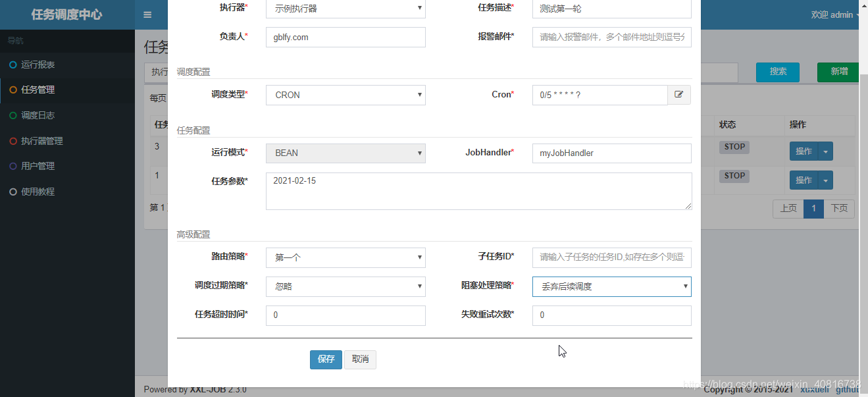868x397 pixels.
Task: Click the 调度日志 sidebar circle icon
Action: [x=13, y=115]
